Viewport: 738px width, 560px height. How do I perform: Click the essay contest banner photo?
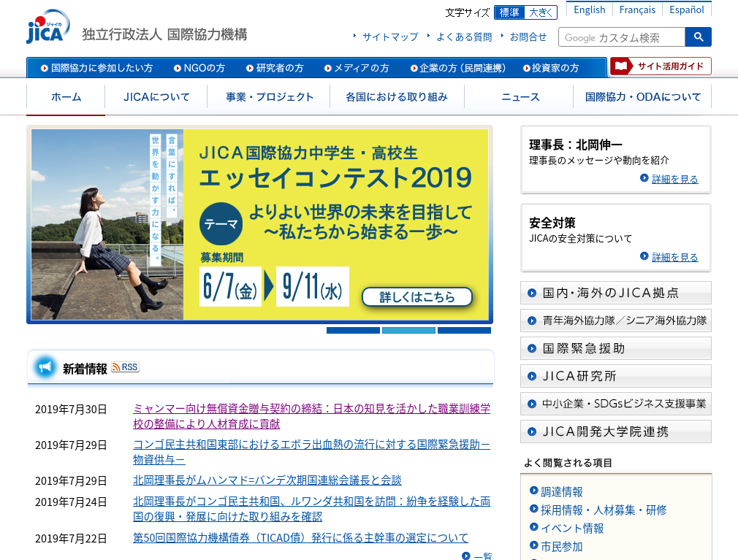(x=107, y=225)
